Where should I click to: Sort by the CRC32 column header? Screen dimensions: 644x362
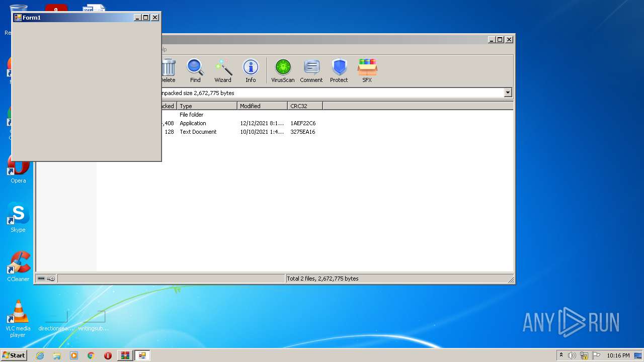305,106
